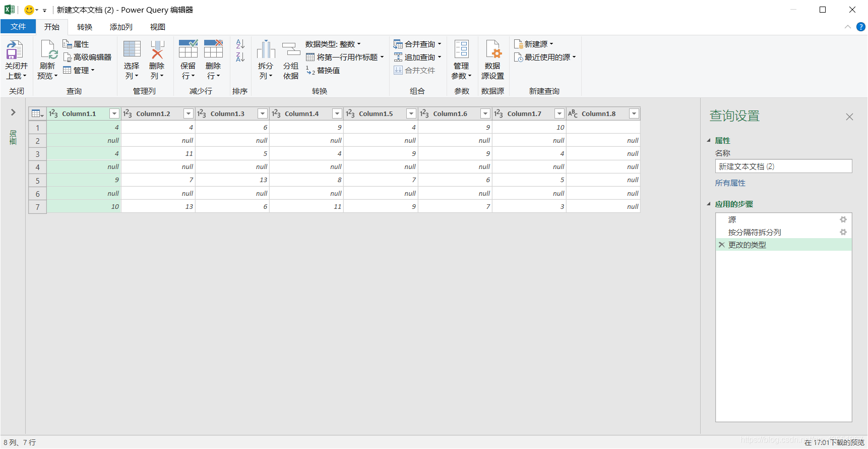
Task: Click cell with value 13 in Column1.3
Action: click(233, 180)
